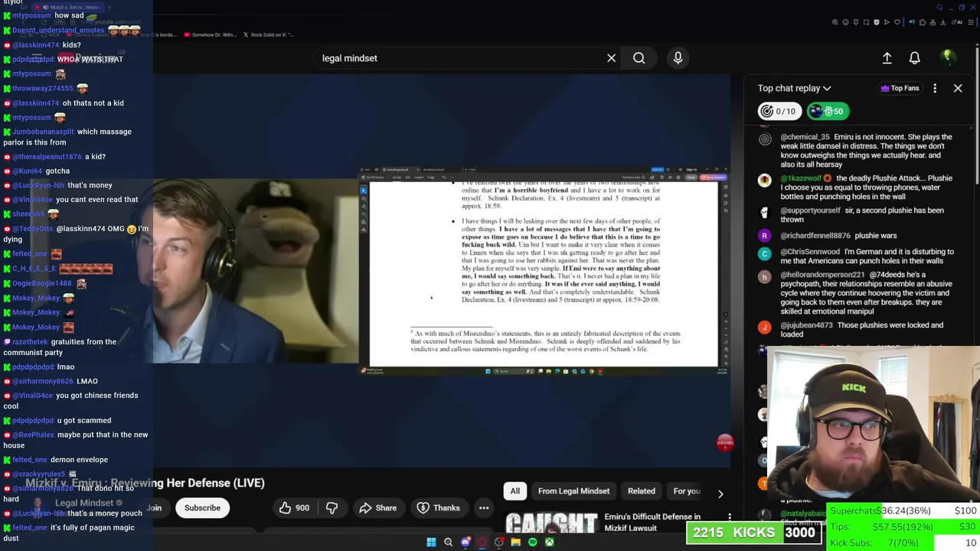
Task: Click the green 50 gift pill in chat
Action: (828, 112)
